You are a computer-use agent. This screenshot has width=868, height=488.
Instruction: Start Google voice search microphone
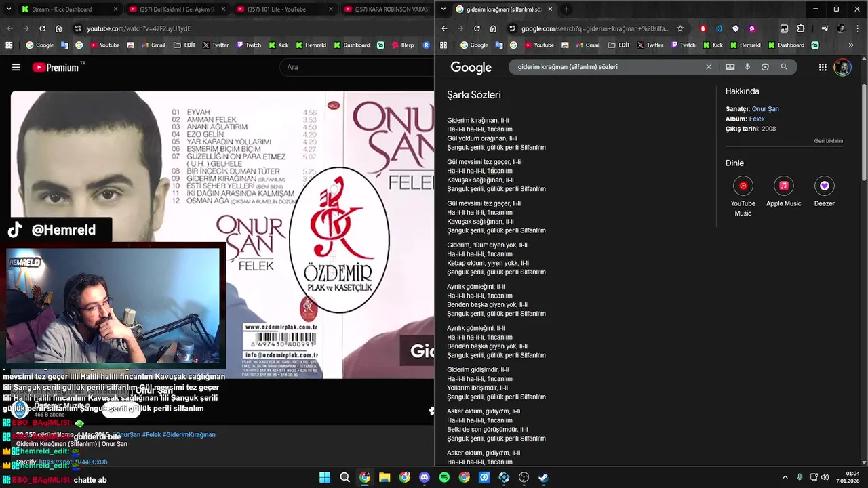747,67
